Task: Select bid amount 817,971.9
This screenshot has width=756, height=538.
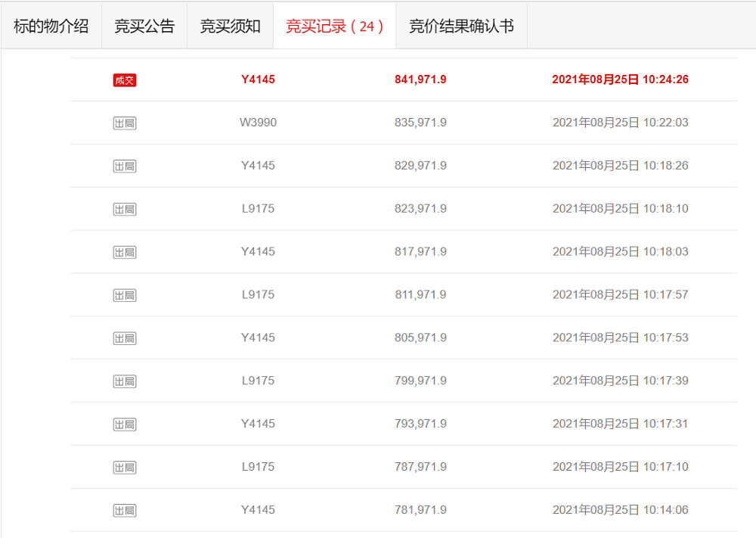Action: [x=420, y=251]
